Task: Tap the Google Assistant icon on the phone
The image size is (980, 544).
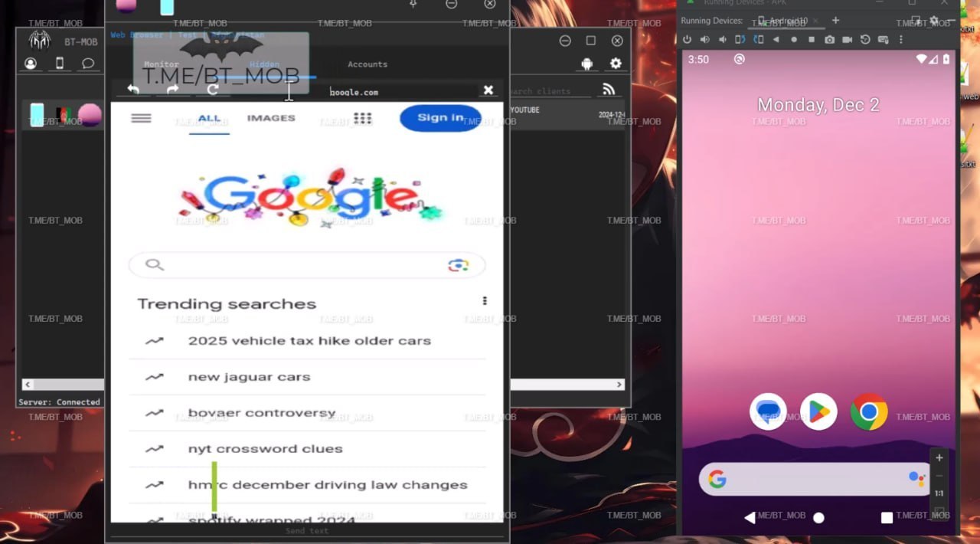Action: 916,479
